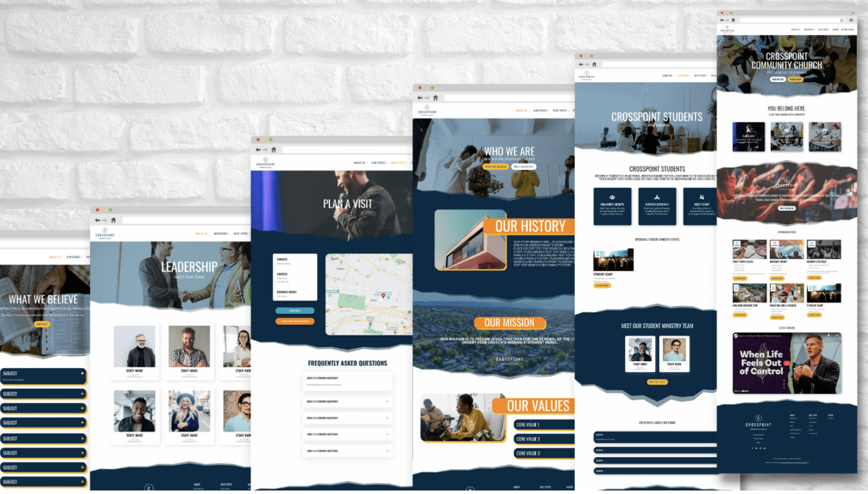Click Crosspoint logo on Plan a Visit page
Screen dimensions: 868x494
click(x=265, y=162)
